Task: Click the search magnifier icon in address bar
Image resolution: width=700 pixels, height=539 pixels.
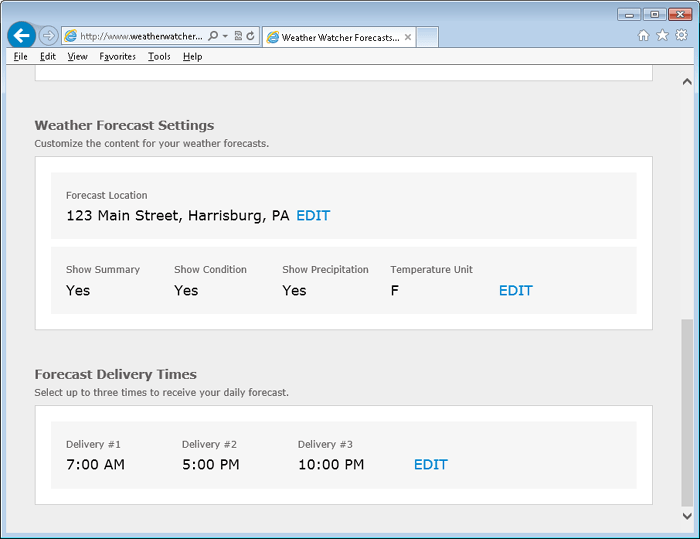Action: tap(213, 36)
